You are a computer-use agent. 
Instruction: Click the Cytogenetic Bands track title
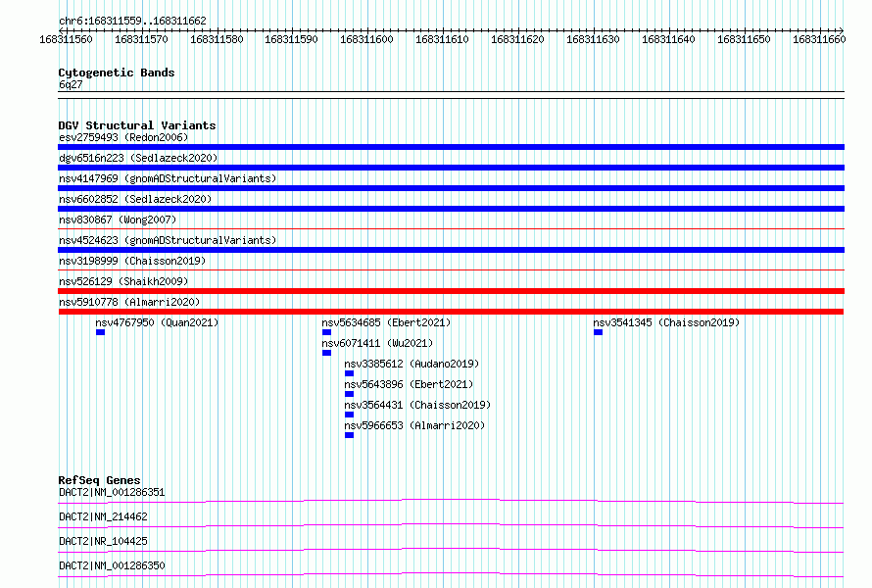[117, 73]
